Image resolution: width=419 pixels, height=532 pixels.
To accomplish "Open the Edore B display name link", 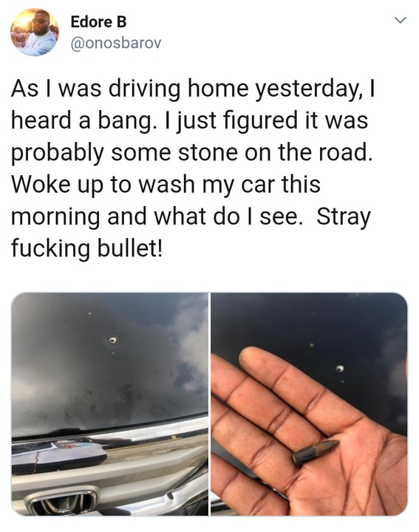I will pos(98,22).
